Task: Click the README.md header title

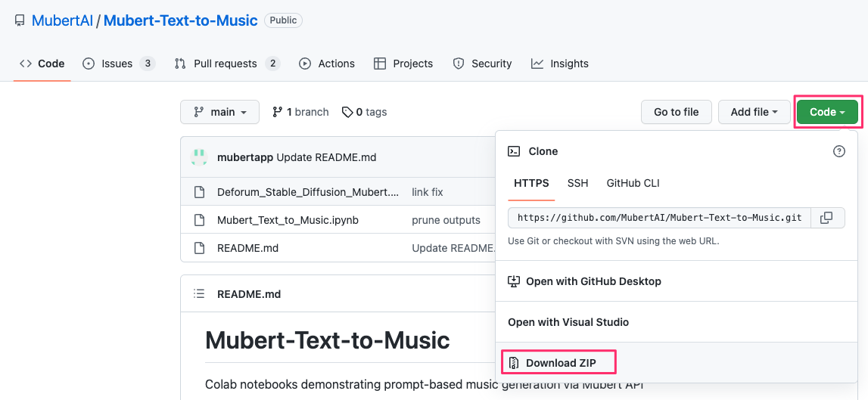Action: [x=249, y=294]
